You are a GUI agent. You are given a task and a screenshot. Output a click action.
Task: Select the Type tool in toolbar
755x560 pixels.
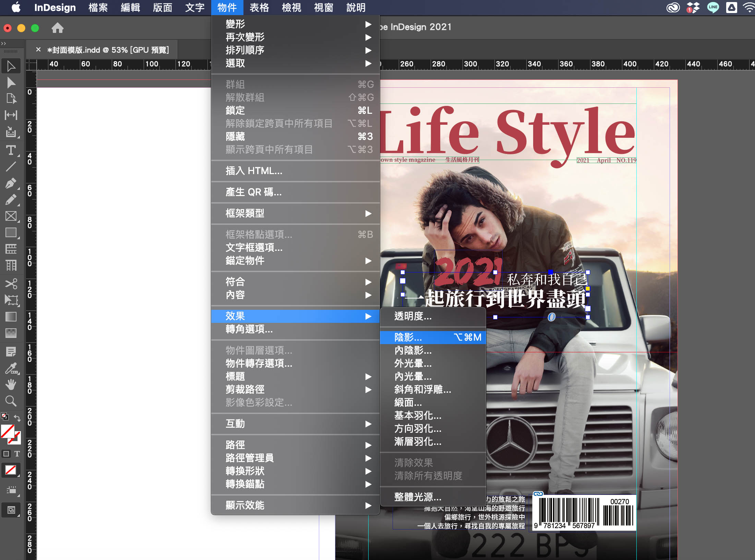[11, 150]
